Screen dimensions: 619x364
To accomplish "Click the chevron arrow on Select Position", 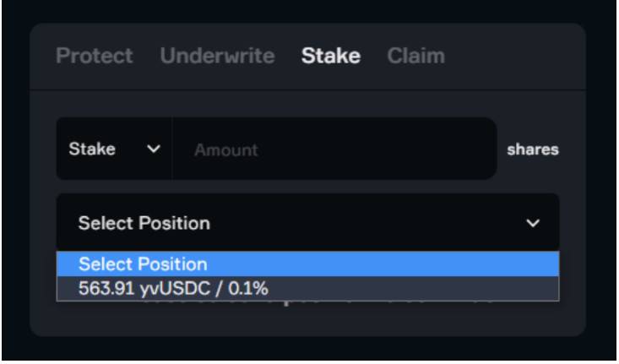I will coord(533,223).
